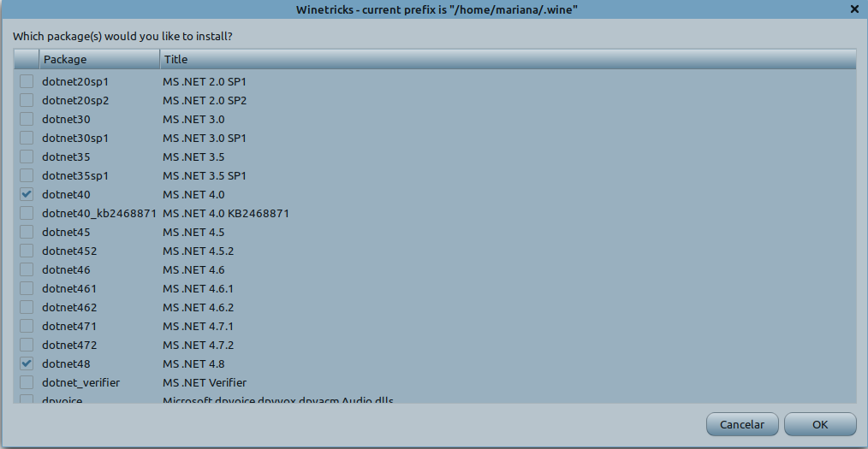The width and height of the screenshot is (868, 449).
Task: Click the 'MS .NET 4.7.2' title cell
Action: tap(199, 345)
